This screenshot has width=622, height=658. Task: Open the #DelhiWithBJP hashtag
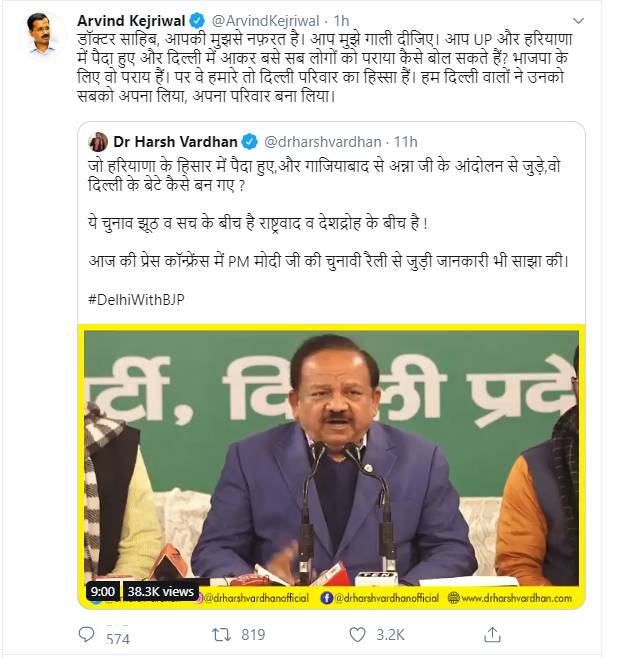(136, 299)
